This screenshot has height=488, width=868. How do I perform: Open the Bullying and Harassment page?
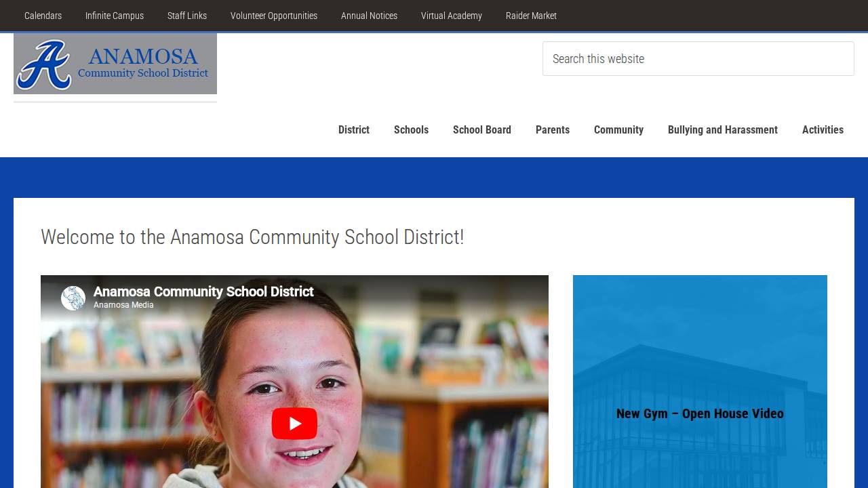click(723, 129)
